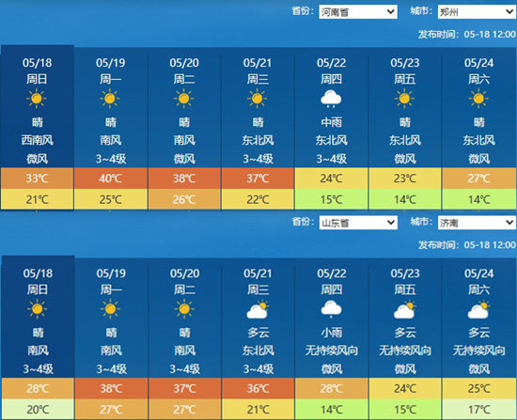Image resolution: width=517 pixels, height=420 pixels.
Task: Open the 济南 city dropdown
Action: pos(477,223)
